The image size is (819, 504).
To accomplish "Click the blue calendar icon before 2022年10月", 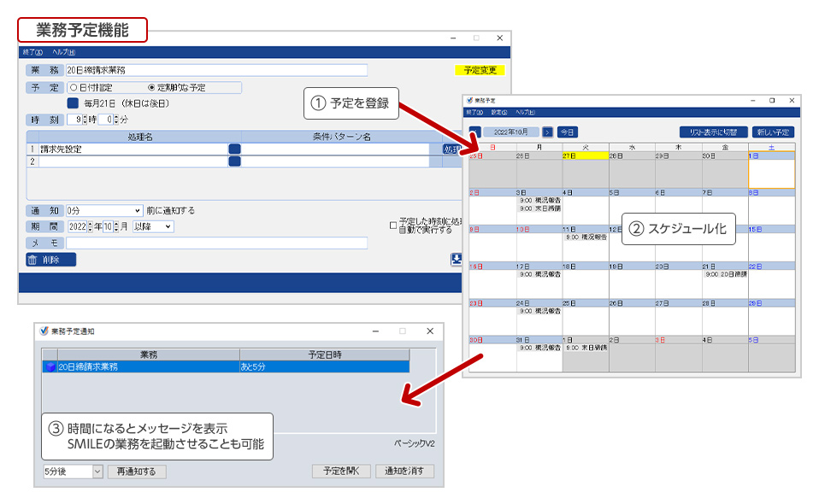I will 474,131.
